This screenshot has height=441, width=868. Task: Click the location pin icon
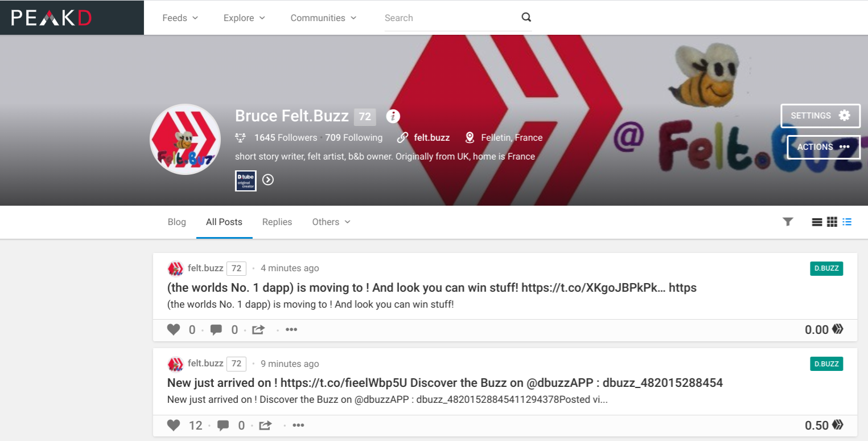point(470,137)
